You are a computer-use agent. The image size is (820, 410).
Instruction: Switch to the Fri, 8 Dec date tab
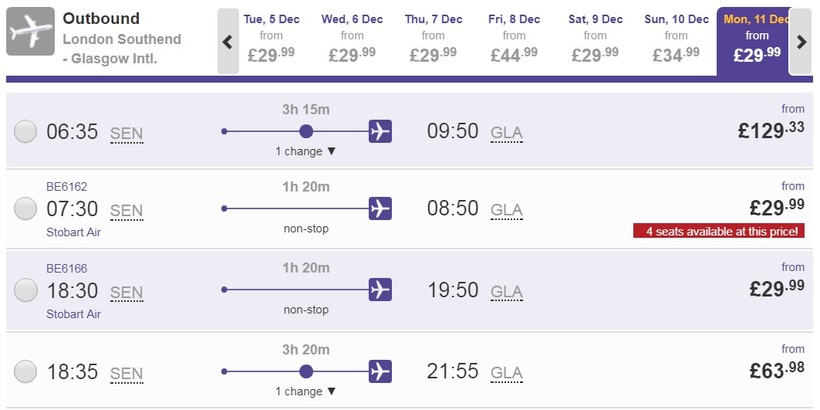pyautogui.click(x=514, y=40)
